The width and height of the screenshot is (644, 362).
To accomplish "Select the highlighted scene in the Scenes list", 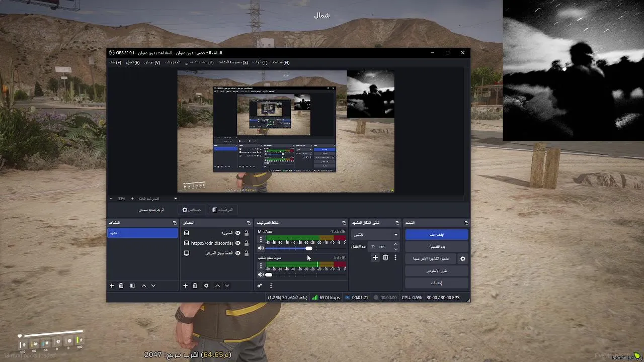I will click(x=142, y=233).
